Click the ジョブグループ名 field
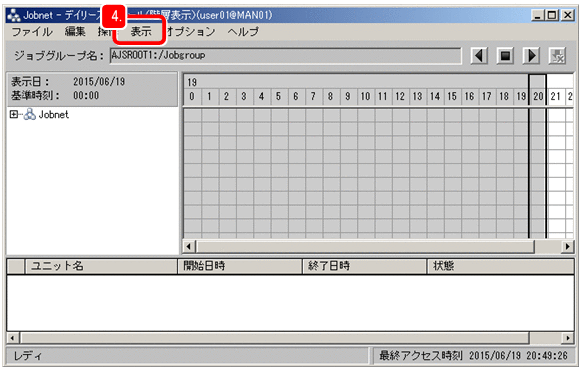Screen dimensions: 583x371 click(285, 56)
